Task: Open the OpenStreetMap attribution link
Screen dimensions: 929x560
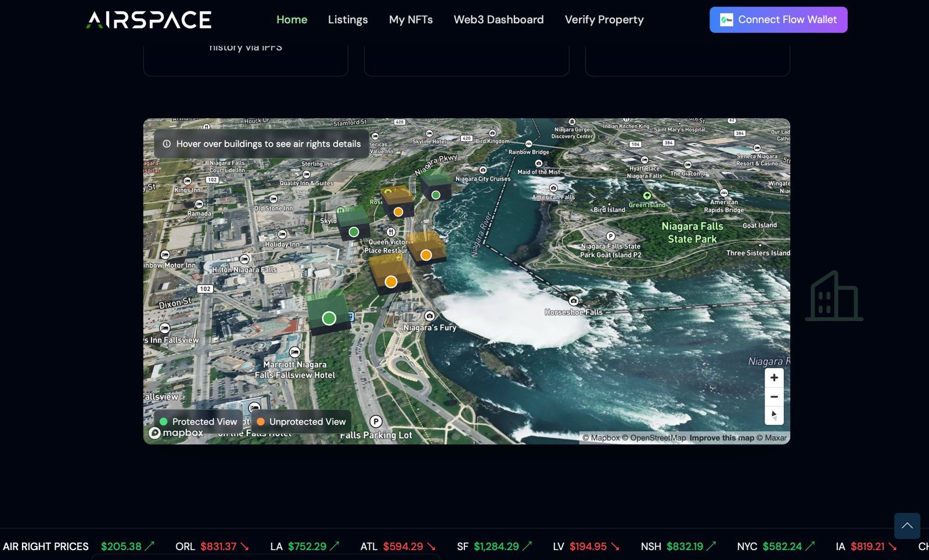Action: tap(654, 438)
